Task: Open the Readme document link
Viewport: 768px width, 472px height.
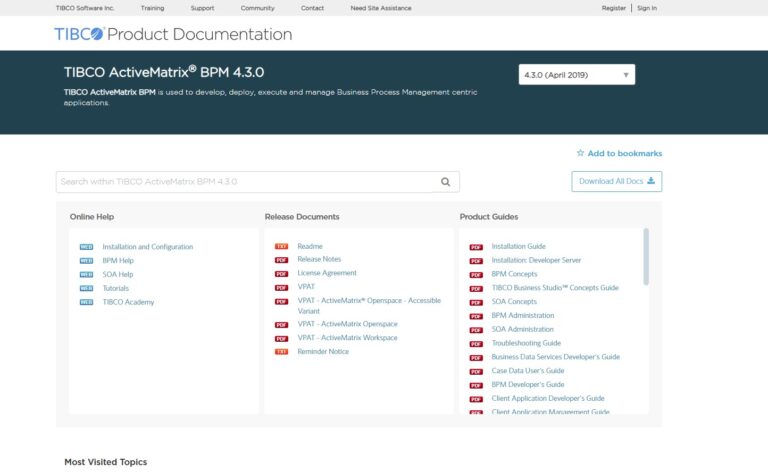Action: tap(310, 246)
